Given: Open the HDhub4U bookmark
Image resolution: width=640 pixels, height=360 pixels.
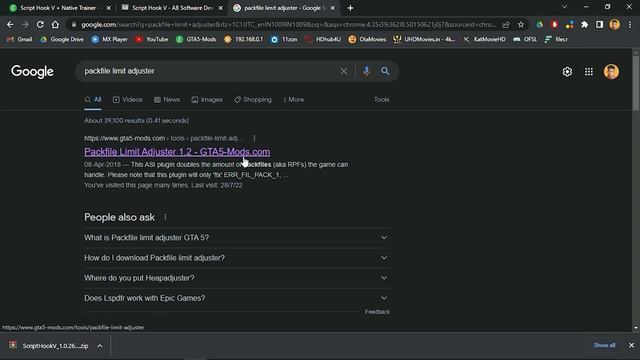Looking at the screenshot, I should click(x=323, y=39).
